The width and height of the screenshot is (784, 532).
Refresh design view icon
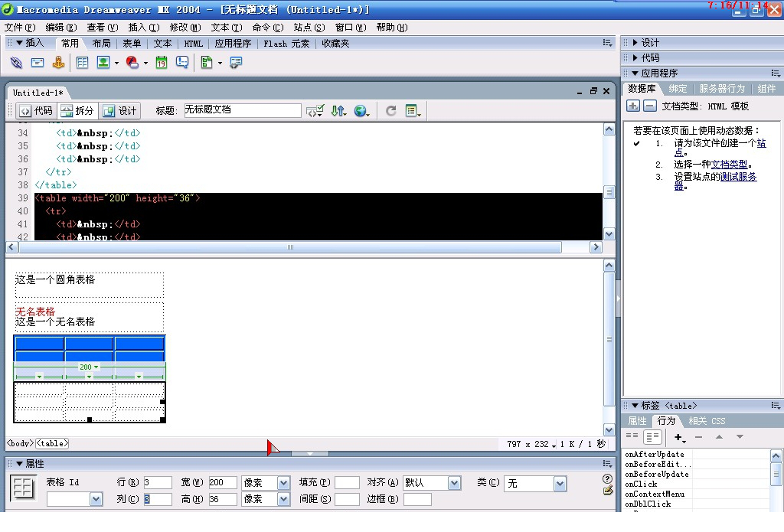(390, 111)
